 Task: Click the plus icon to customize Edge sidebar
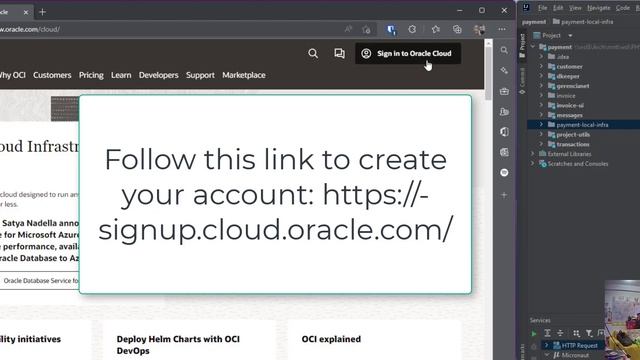click(504, 195)
